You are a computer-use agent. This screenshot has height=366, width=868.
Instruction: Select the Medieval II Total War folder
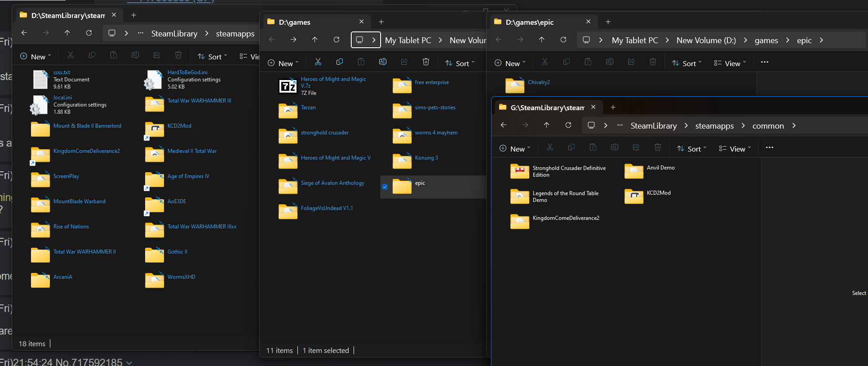181,154
